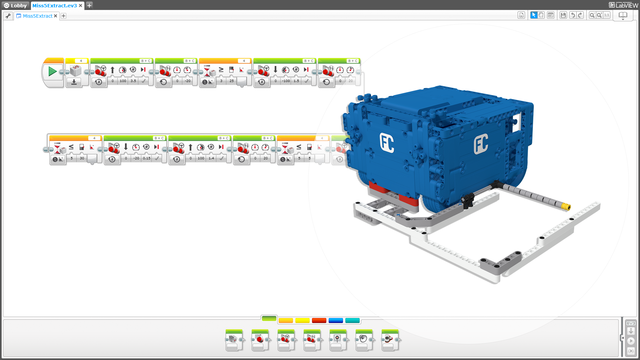
Task: Zoom out of the canvas
Action: click(592, 15)
